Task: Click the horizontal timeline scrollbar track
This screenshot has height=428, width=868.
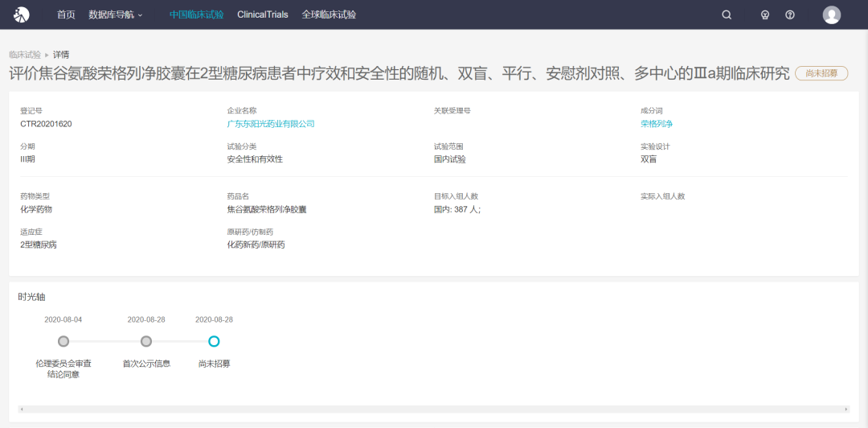Action: pyautogui.click(x=434, y=409)
